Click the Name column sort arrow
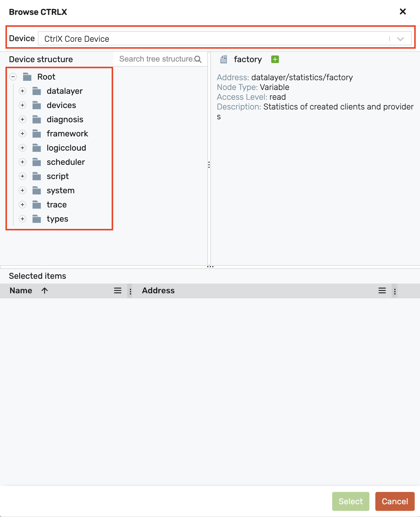Screen dimensions: 420x517 (x=45, y=291)
